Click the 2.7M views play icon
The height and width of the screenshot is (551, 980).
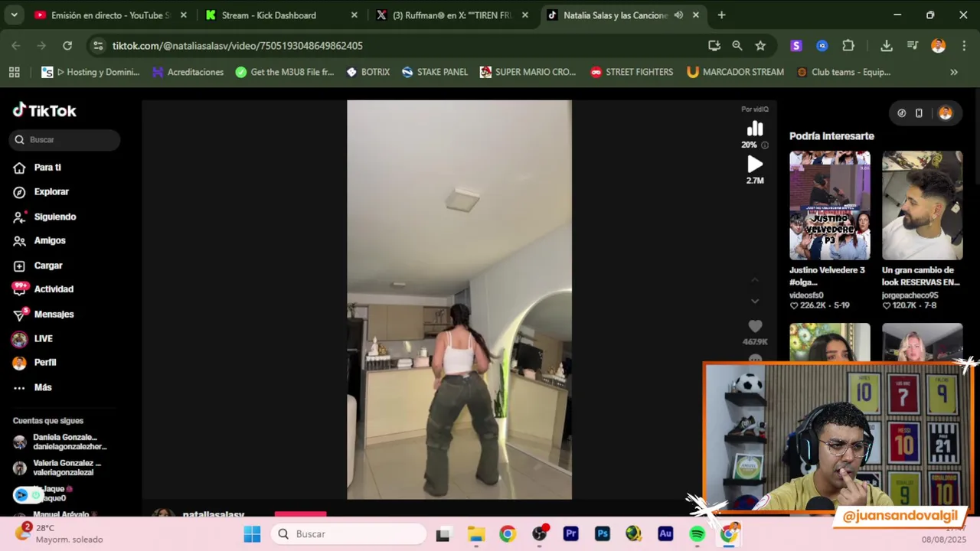(755, 165)
